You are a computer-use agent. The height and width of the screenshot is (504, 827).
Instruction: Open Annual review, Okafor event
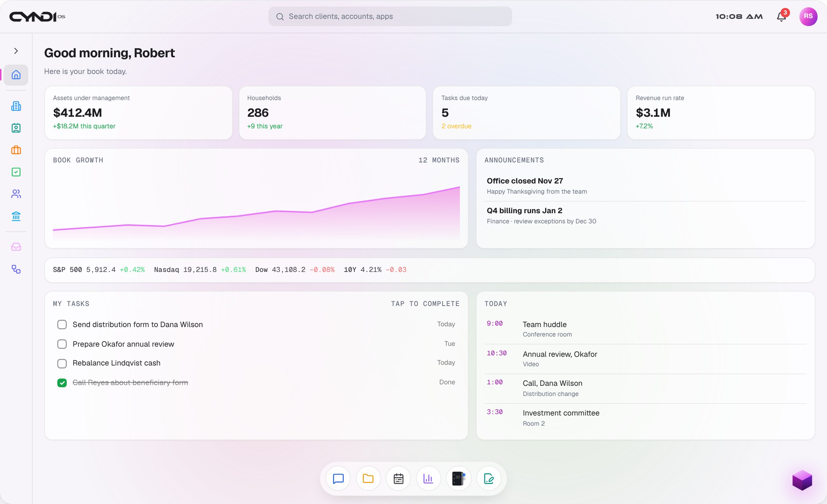tap(646, 359)
